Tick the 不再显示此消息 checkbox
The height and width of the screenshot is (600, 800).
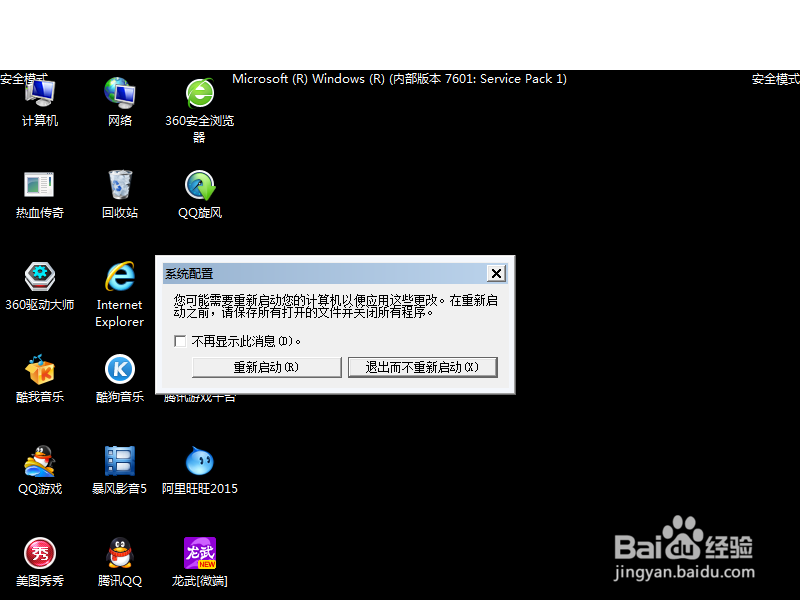[180, 341]
